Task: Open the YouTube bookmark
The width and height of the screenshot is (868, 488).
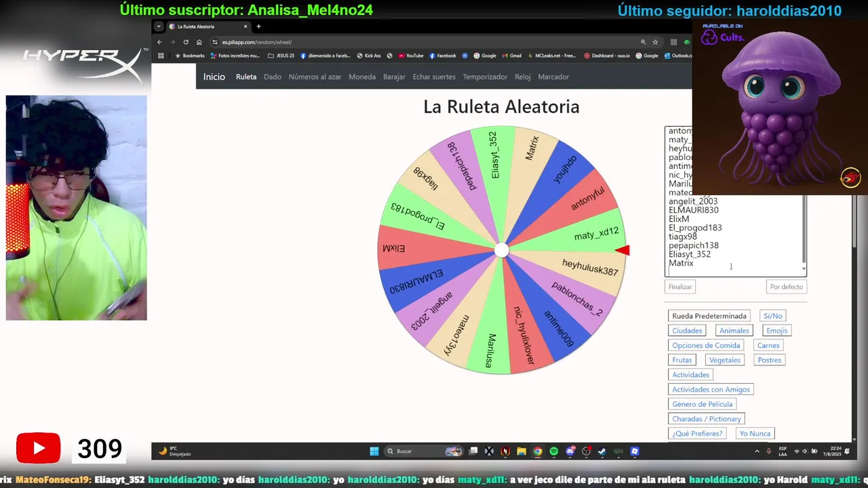Action: [411, 56]
